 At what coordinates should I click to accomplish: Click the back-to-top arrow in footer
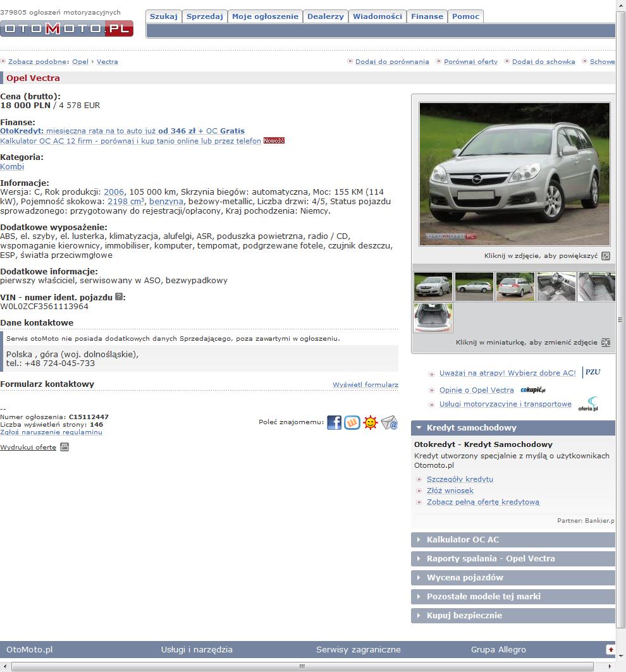(611, 650)
